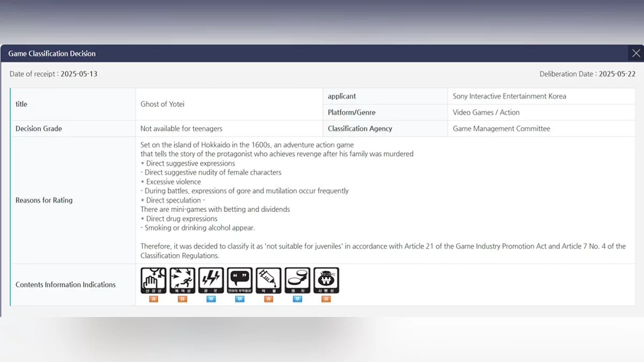This screenshot has width=644, height=362.
Task: Select the drugs icon showing a syringe
Action: pyautogui.click(x=268, y=280)
